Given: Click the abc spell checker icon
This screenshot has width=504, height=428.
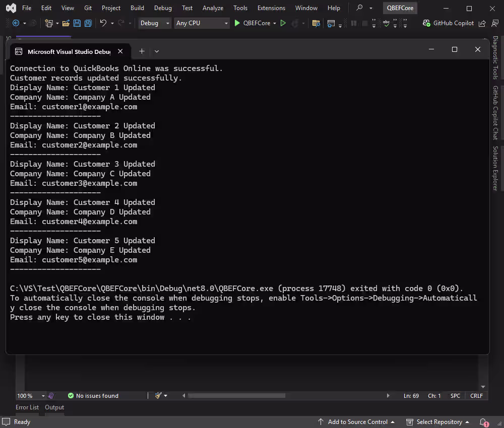Looking at the screenshot, I should coord(387,23).
